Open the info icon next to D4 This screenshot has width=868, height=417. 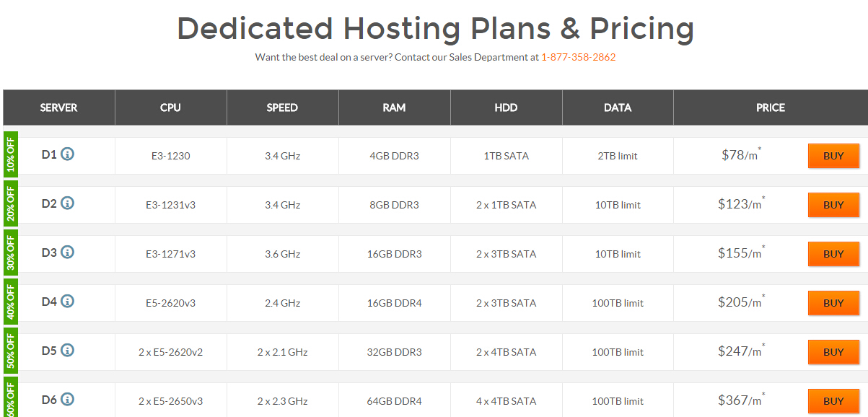(x=67, y=302)
